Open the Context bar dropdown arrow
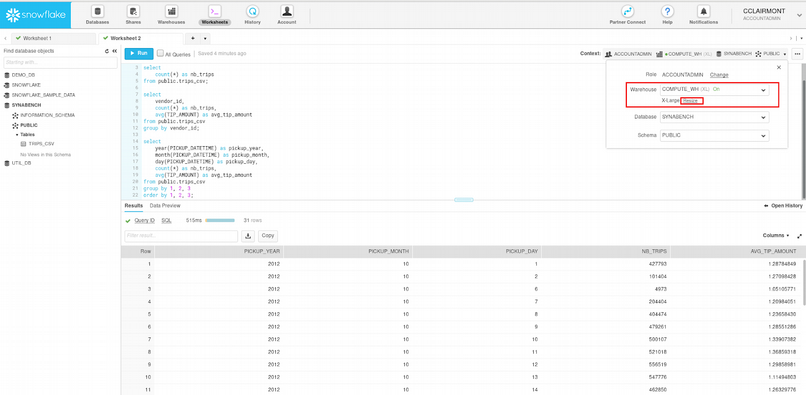Viewport: 806px width, 395px height. coord(785,54)
